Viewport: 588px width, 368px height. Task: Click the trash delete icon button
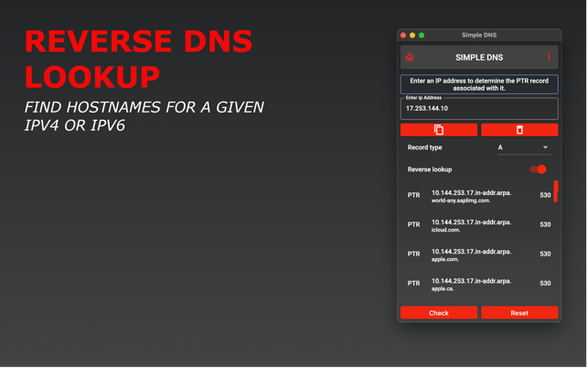pyautogui.click(x=519, y=130)
